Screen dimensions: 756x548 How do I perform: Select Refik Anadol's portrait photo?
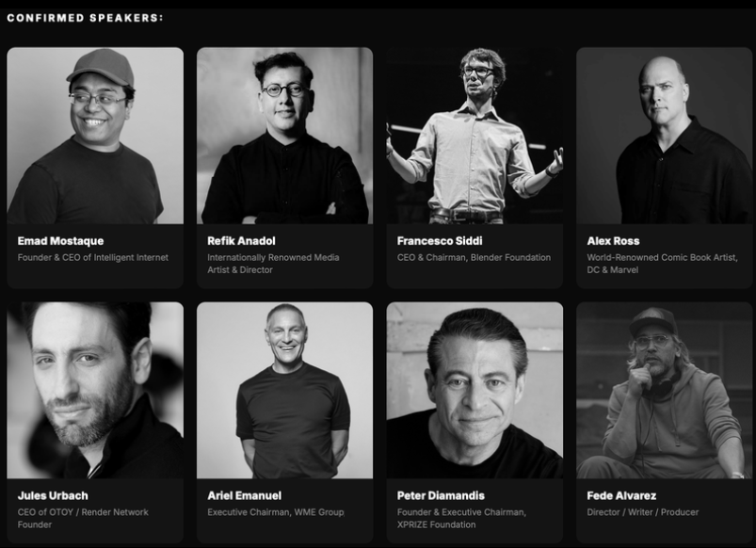pos(285,136)
